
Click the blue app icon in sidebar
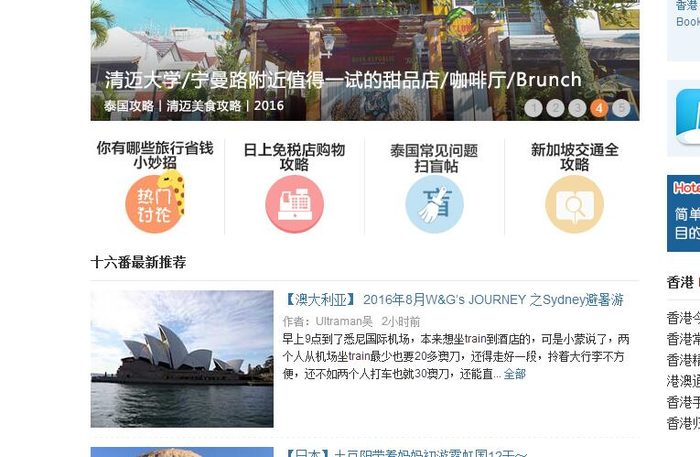coord(688,117)
